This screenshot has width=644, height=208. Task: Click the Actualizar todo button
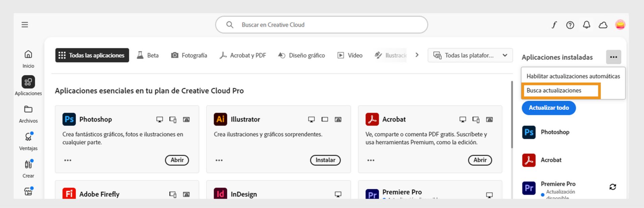(548, 108)
